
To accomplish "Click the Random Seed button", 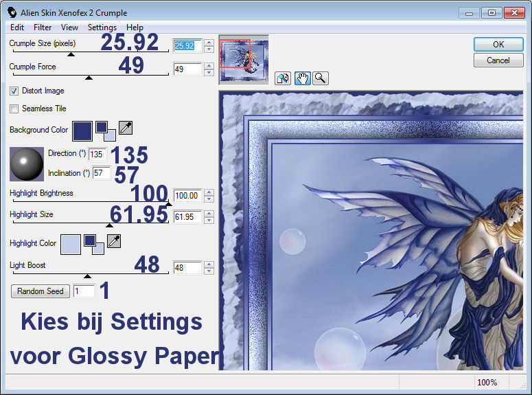I will click(41, 291).
